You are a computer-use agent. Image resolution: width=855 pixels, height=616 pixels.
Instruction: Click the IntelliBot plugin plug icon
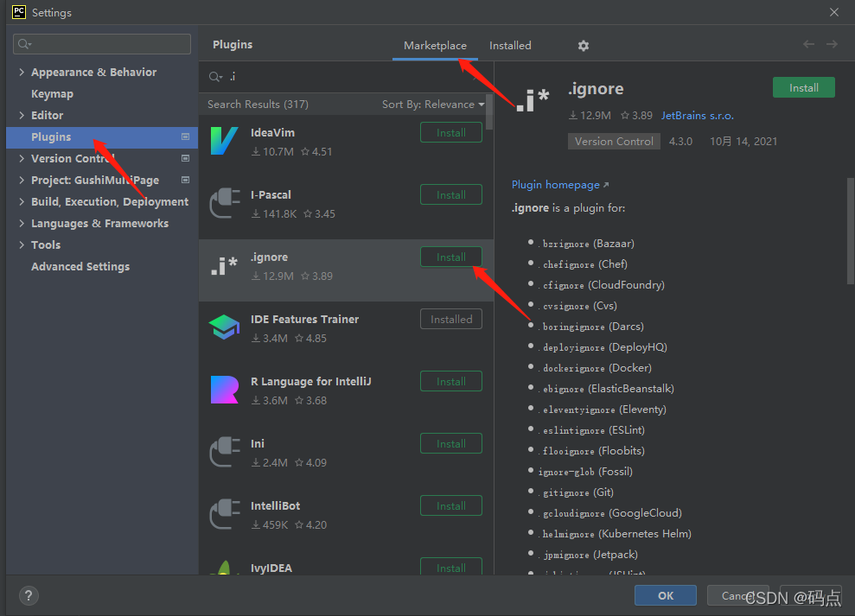(x=225, y=514)
